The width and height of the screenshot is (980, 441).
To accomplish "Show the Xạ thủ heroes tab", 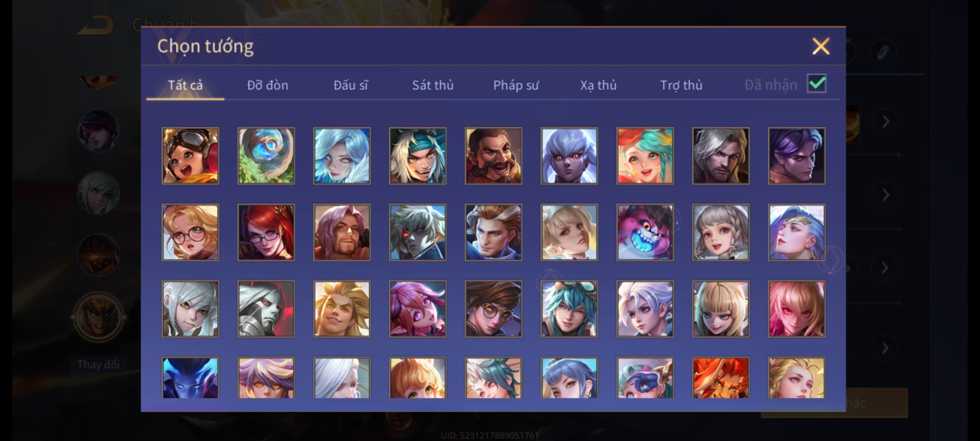I will tap(598, 85).
